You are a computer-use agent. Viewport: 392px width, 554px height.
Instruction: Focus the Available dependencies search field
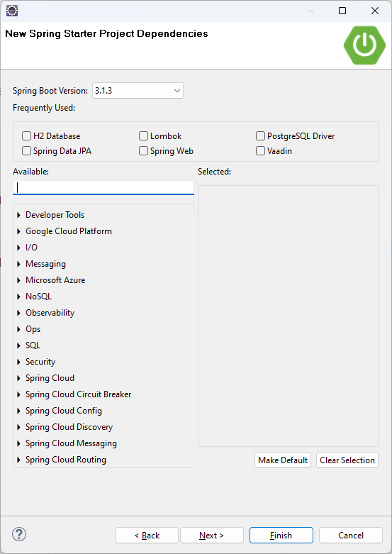click(103, 187)
